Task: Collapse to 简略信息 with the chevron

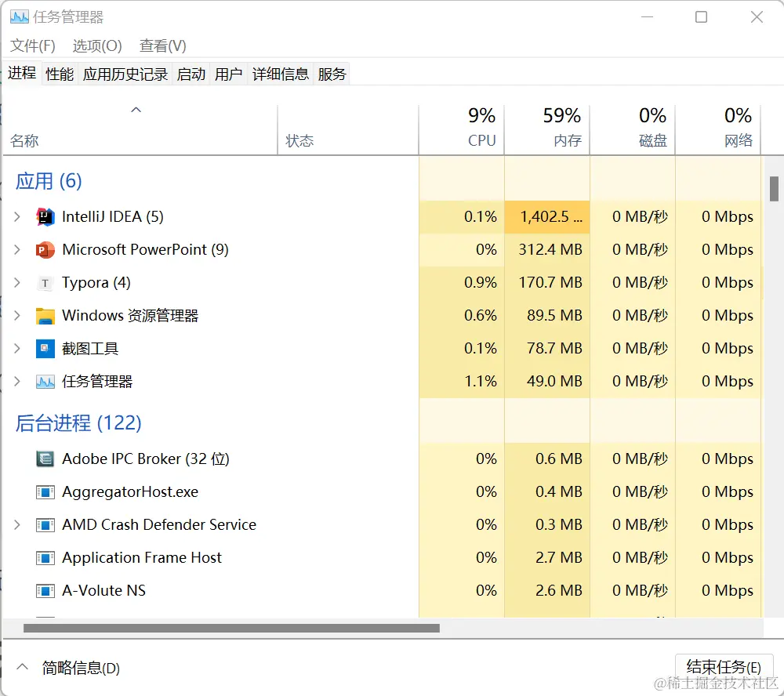Action: point(22,667)
